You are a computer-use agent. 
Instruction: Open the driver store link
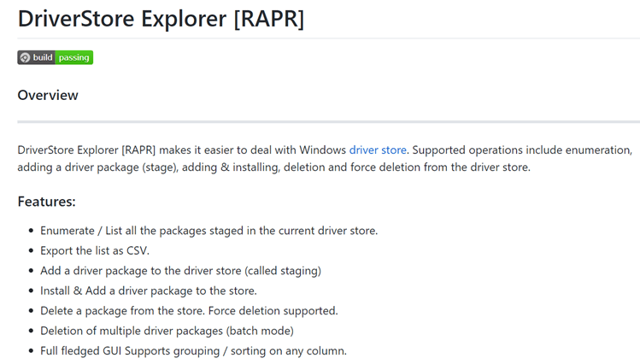click(378, 150)
